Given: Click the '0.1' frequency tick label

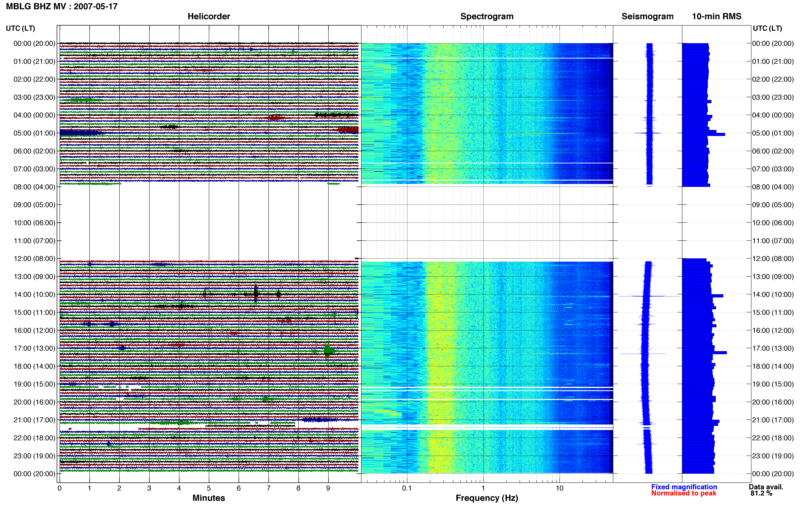Looking at the screenshot, I should click(x=407, y=488).
